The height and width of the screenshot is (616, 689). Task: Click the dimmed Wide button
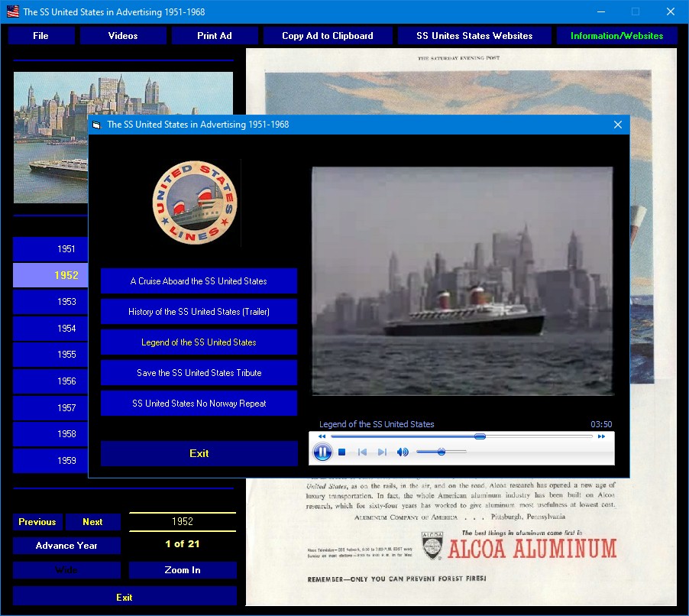66,570
